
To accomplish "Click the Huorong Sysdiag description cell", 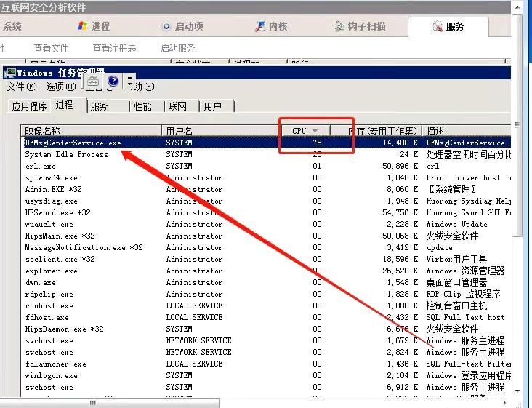I will click(x=468, y=201).
